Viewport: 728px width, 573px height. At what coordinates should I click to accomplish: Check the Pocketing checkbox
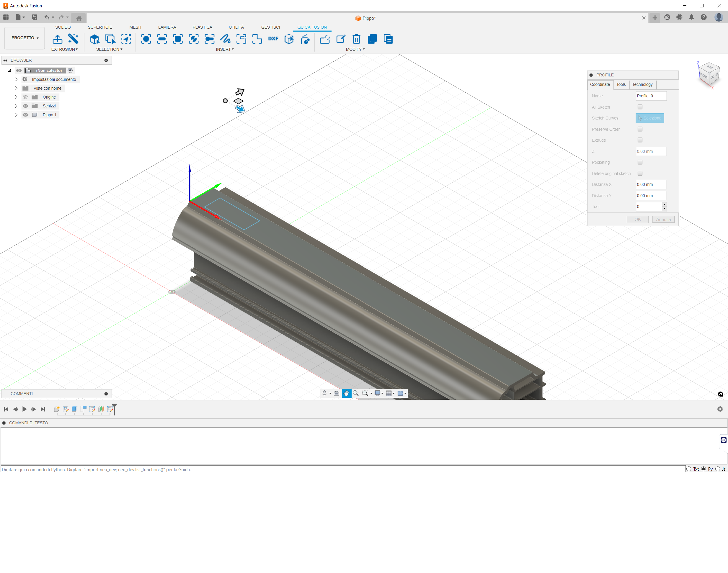pyautogui.click(x=640, y=162)
